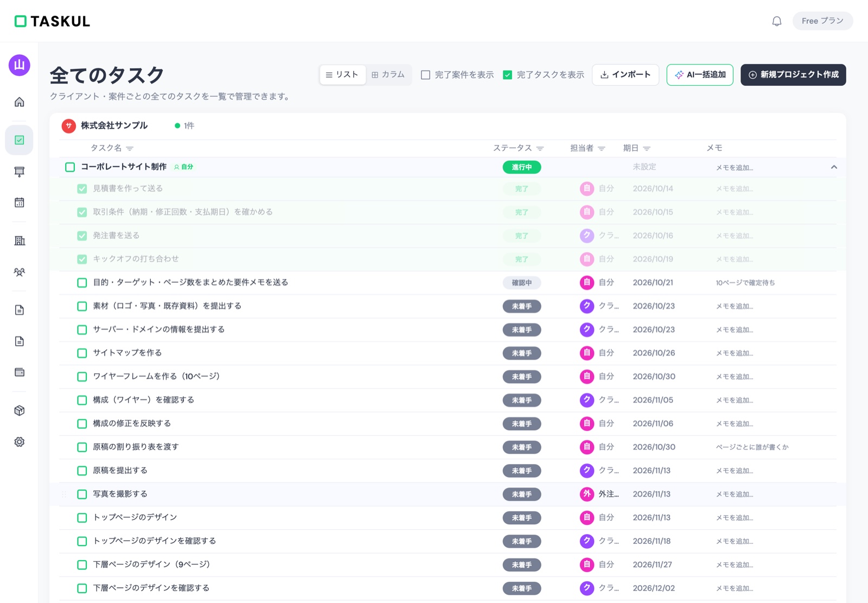The width and height of the screenshot is (868, 603).
Task: Click assignee avatar on 見積書を作って送る row
Action: click(x=586, y=188)
